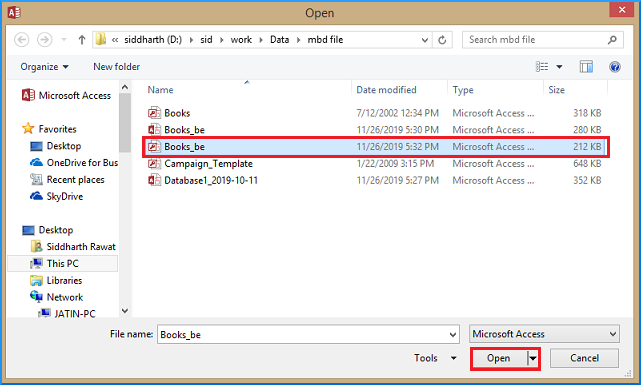The image size is (641, 385).
Task: Open the Microsoft Access file type dropdown
Action: [x=544, y=334]
